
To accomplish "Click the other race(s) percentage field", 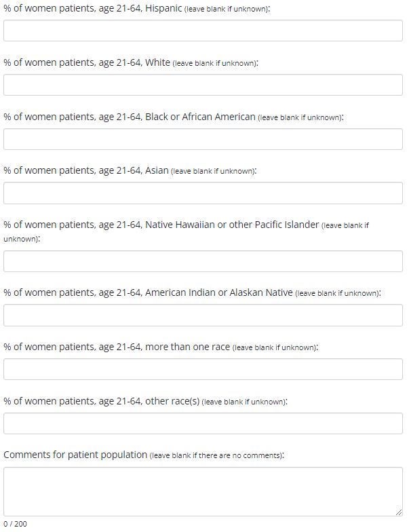I will click(203, 423).
